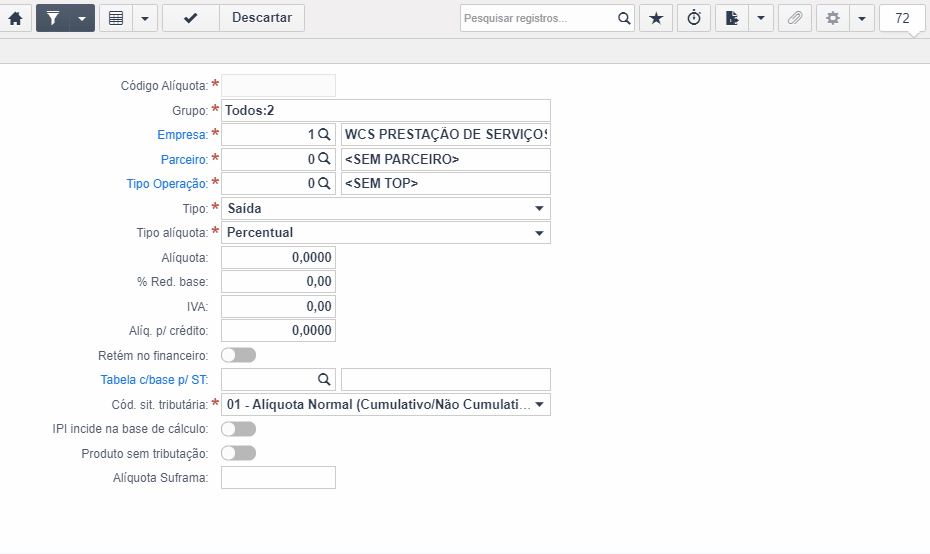The height and width of the screenshot is (554, 930).
Task: Open the Empresa link label
Action: [x=183, y=135]
